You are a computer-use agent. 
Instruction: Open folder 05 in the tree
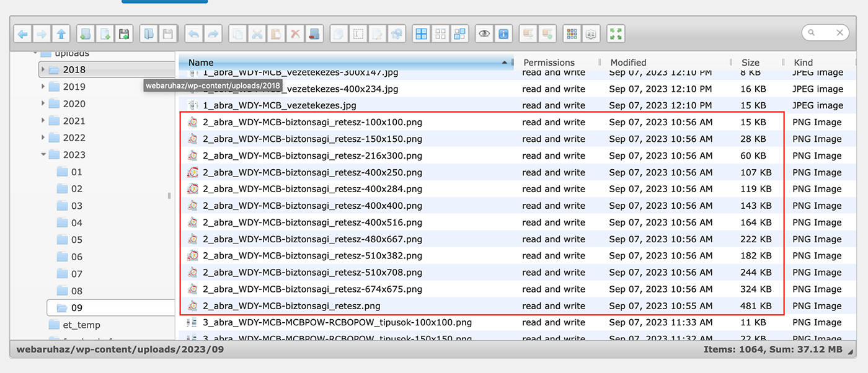click(x=76, y=240)
